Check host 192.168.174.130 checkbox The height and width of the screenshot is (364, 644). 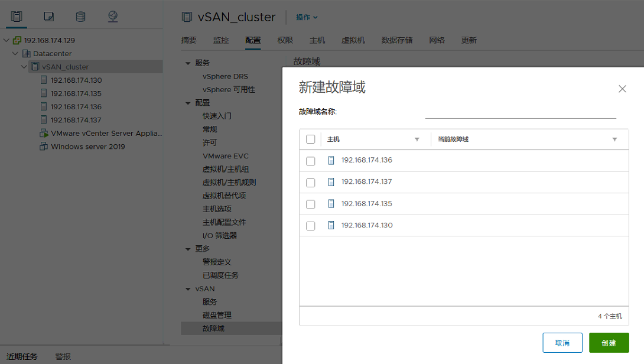[x=311, y=226]
